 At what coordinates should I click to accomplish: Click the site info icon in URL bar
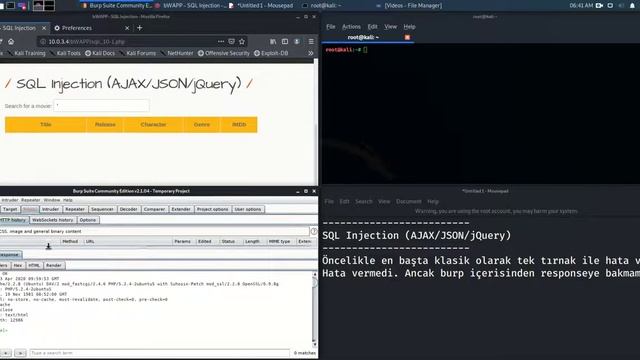[x=43, y=41]
